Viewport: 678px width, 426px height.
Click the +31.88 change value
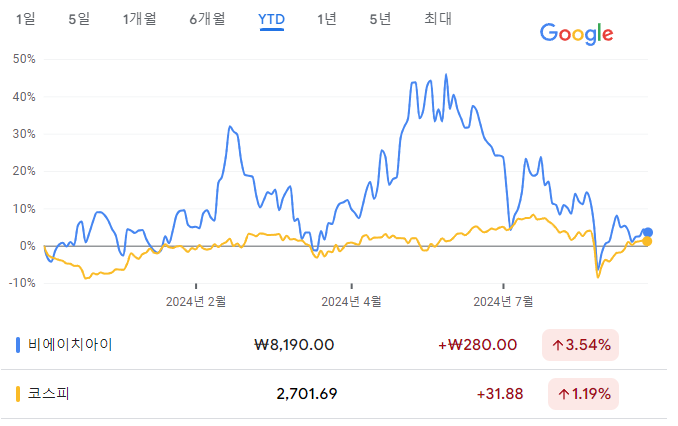[499, 394]
